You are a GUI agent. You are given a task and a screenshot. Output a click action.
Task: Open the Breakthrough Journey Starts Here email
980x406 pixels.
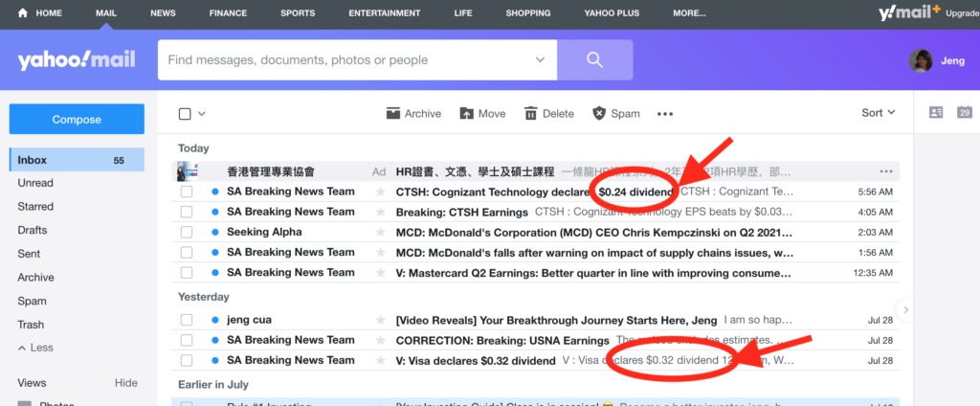tap(556, 320)
